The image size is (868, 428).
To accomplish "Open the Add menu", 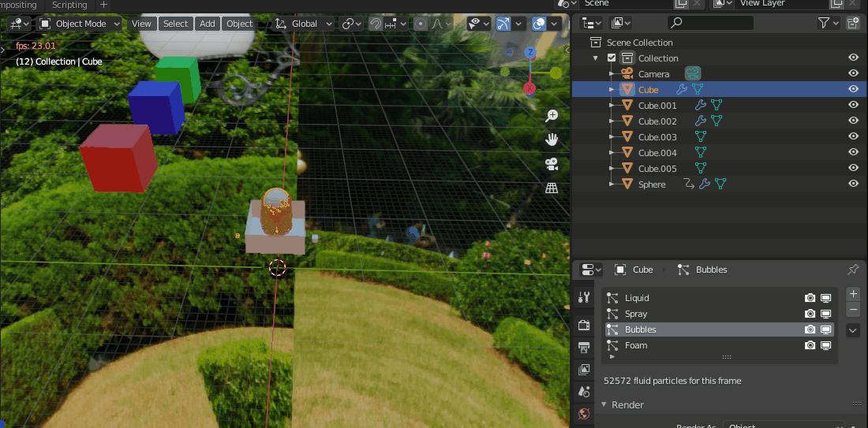I will [x=207, y=24].
